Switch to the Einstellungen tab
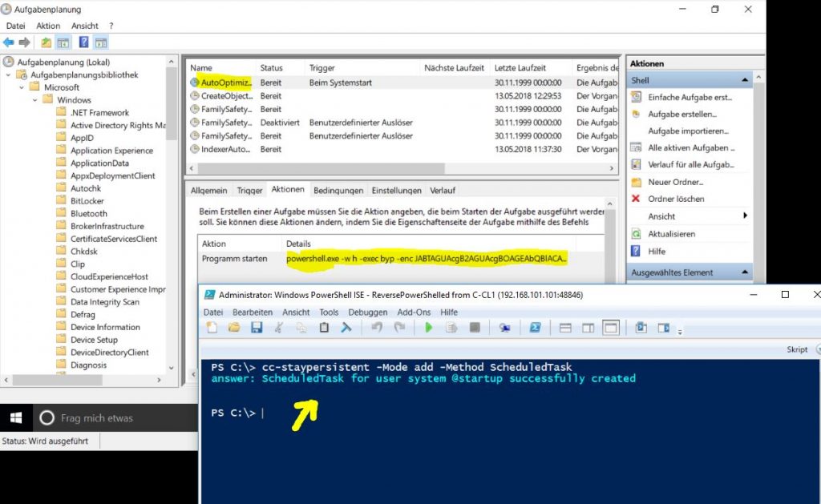Screen dimensions: 821x504 click(x=396, y=191)
